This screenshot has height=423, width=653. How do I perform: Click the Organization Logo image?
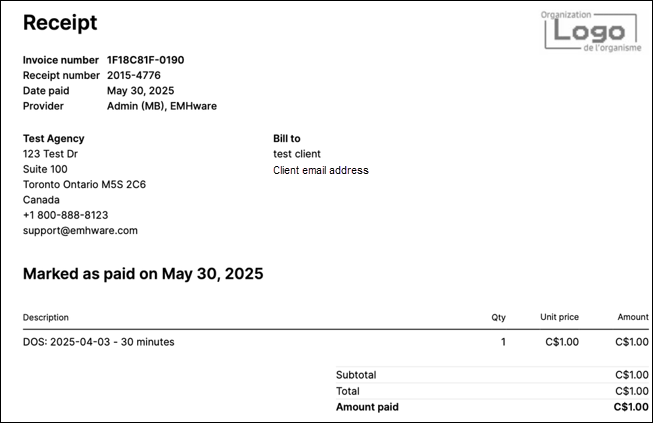(591, 31)
